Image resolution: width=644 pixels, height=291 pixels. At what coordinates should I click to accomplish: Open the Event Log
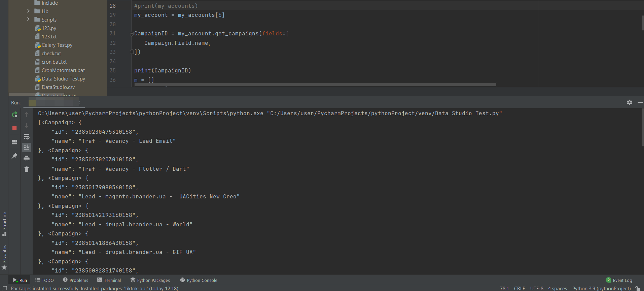pos(619,280)
